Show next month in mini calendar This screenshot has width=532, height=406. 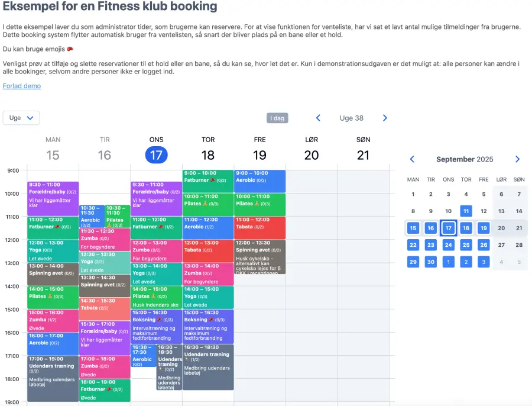518,159
